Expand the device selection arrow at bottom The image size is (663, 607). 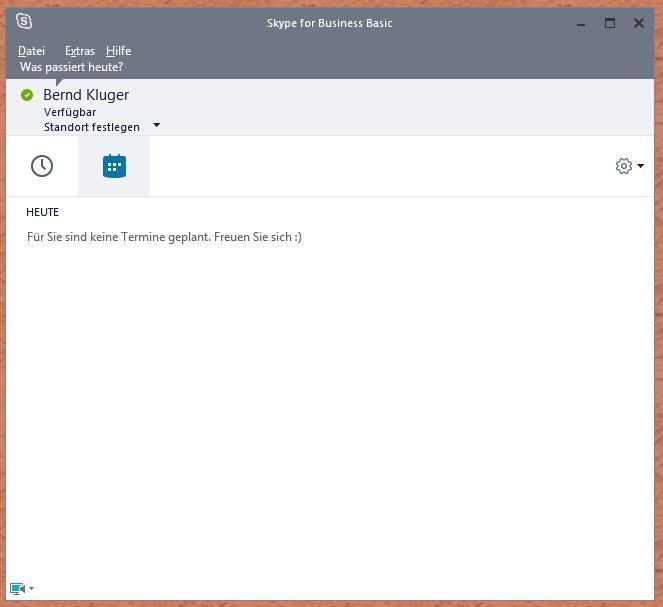(x=31, y=588)
